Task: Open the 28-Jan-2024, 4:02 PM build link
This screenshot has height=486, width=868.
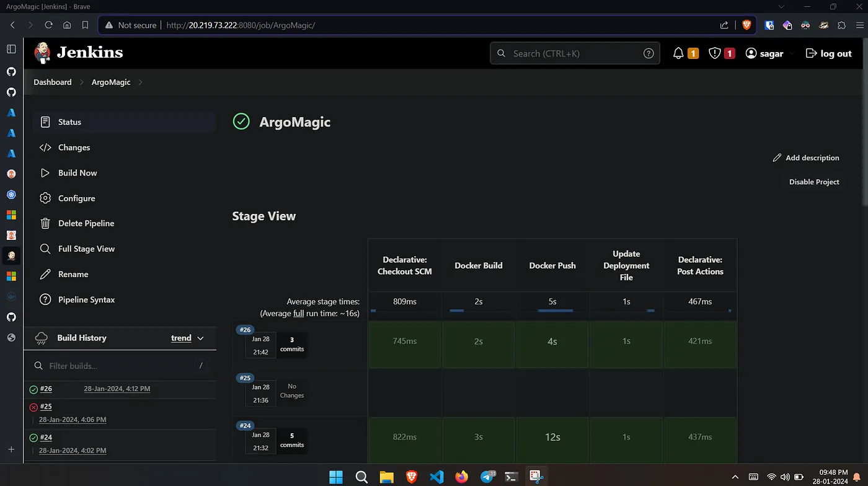Action: (73, 451)
